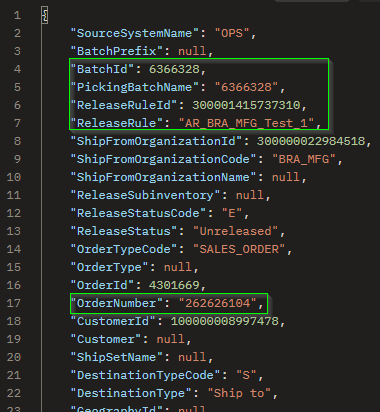Click the "ReleaseSubinventory" key

145,195
